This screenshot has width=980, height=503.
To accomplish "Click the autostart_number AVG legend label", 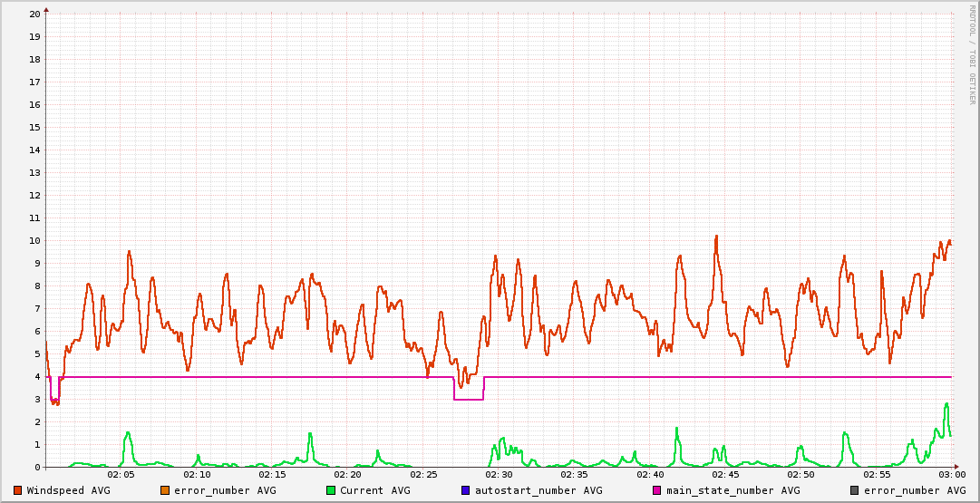I will [539, 490].
